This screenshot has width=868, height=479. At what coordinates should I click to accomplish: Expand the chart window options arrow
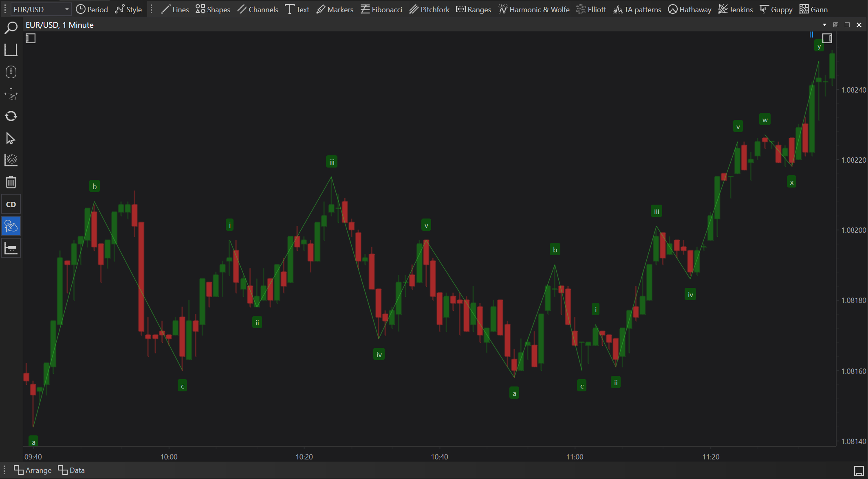pyautogui.click(x=824, y=25)
